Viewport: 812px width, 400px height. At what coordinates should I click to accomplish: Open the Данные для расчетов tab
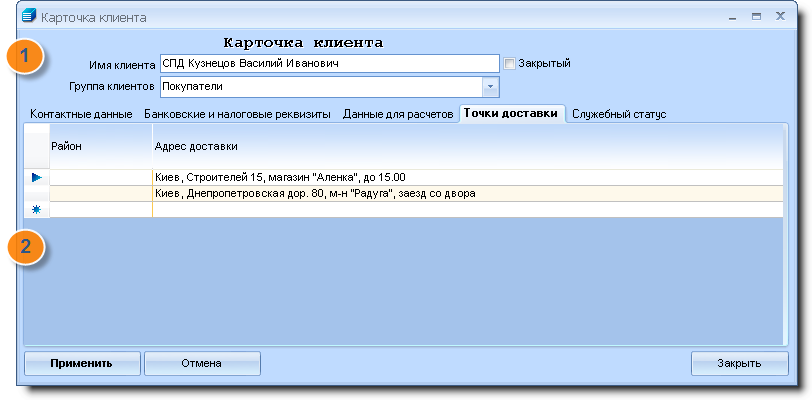coord(398,114)
